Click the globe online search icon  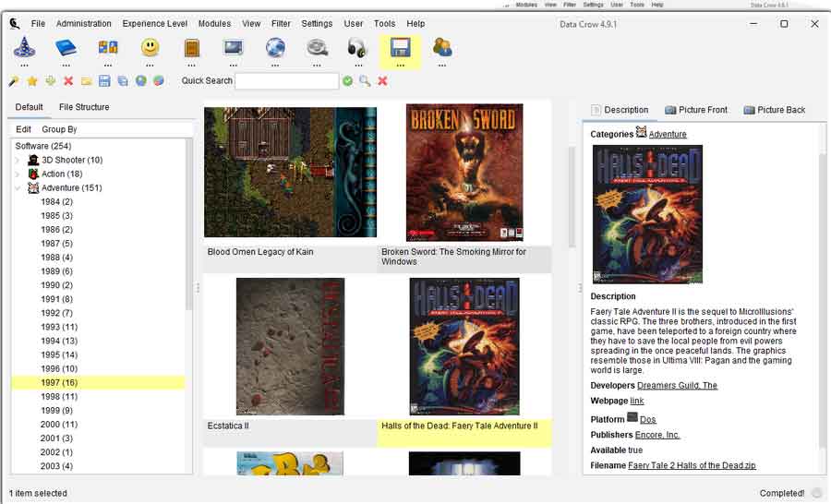tap(141, 81)
